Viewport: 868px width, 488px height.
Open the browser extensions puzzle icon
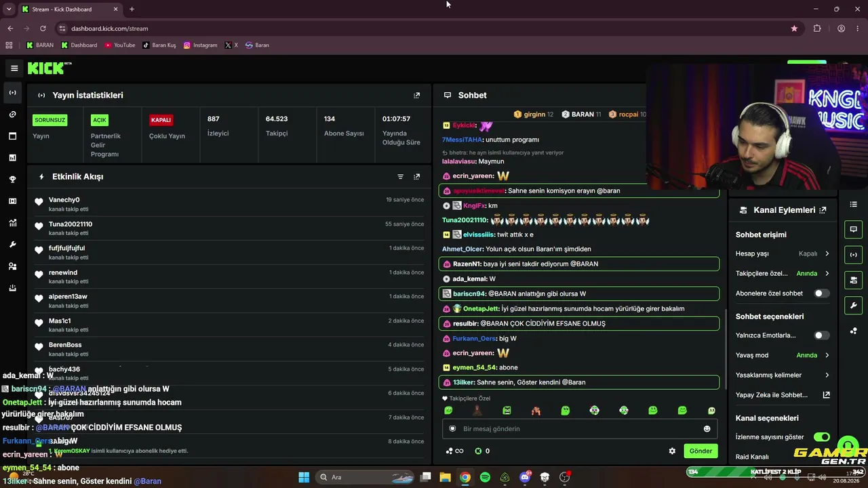point(817,28)
